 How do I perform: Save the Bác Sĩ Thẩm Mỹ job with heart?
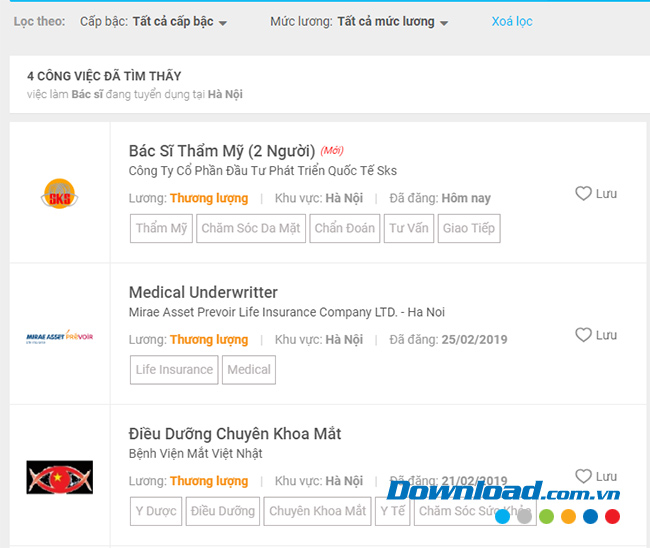pyautogui.click(x=596, y=194)
